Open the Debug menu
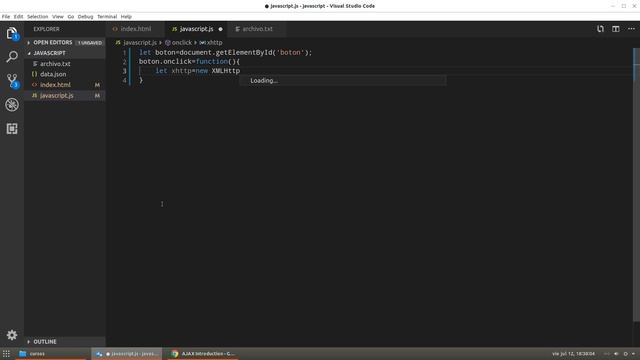Viewport: 640px width, 360px height. pos(85,17)
